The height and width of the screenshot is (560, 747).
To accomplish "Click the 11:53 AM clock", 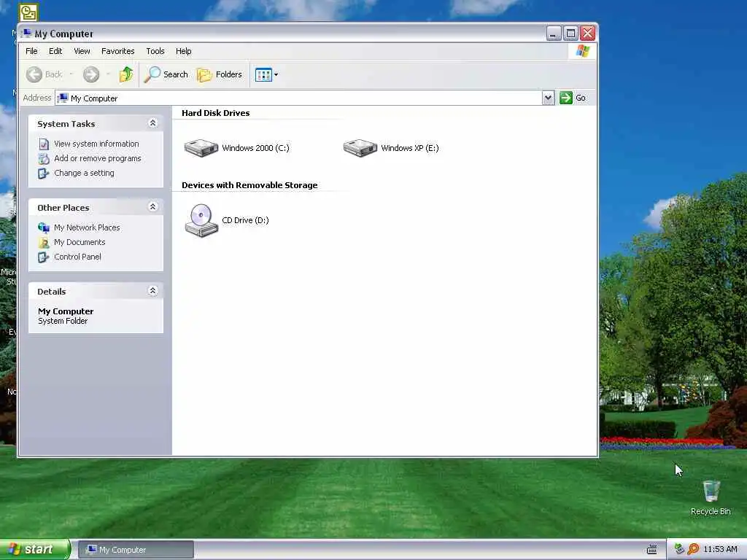I will 720,550.
